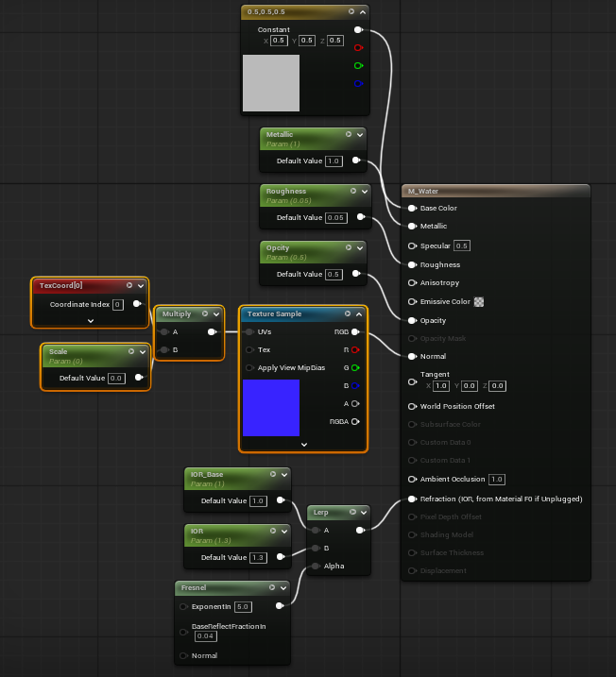This screenshot has width=616, height=677.
Task: Collapse the Constant node with its chevron
Action: [363, 12]
